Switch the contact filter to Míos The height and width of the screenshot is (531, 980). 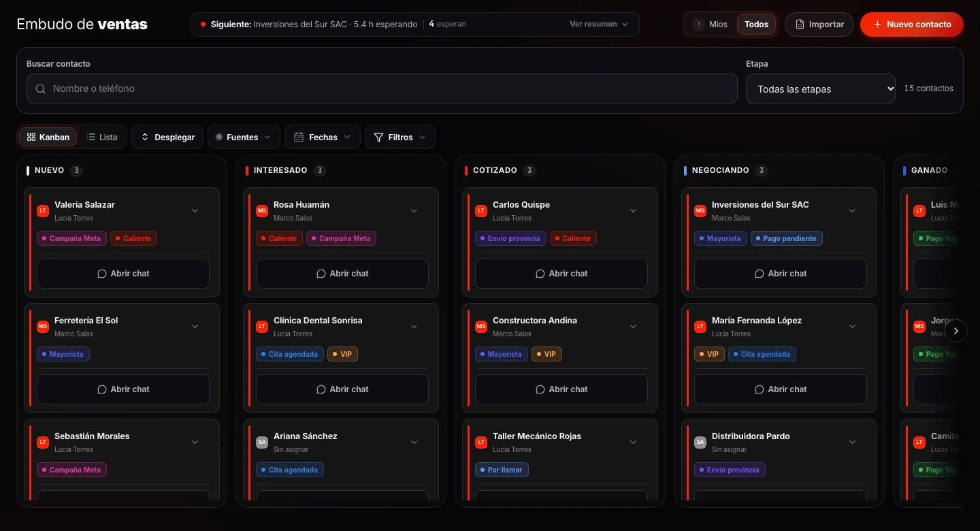coord(710,25)
